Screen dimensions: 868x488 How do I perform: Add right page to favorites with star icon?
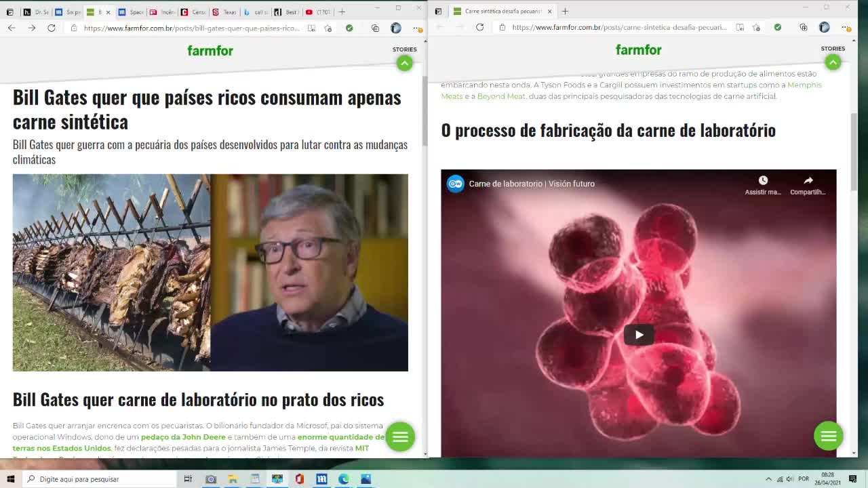click(756, 27)
